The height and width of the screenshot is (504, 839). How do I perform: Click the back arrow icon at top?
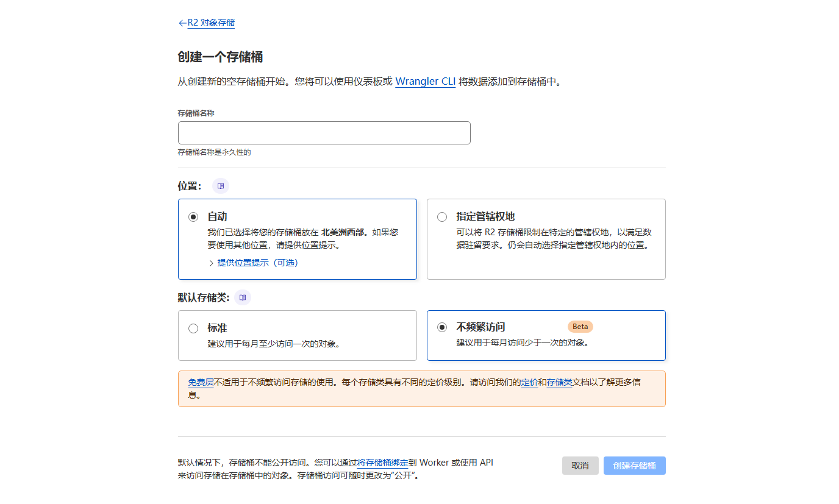pyautogui.click(x=182, y=23)
